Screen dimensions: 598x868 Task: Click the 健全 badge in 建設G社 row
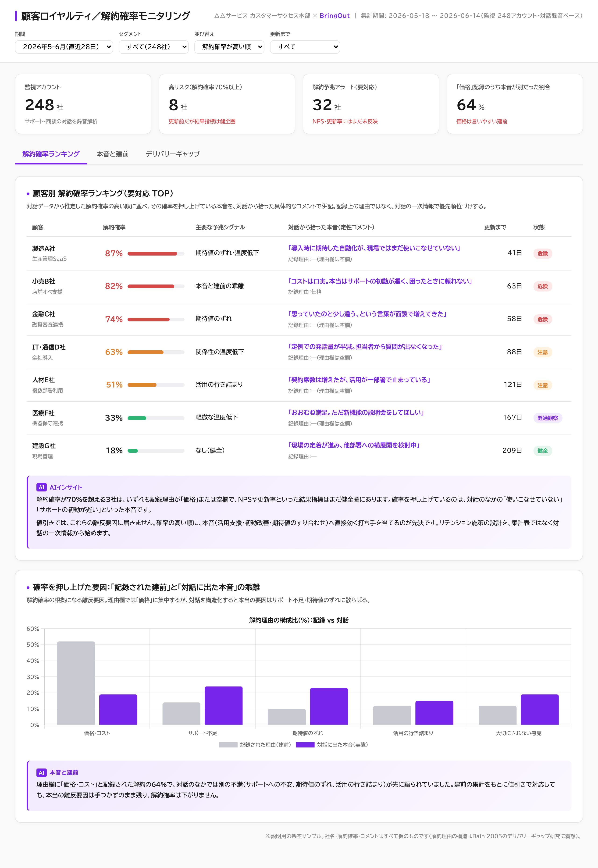(542, 451)
